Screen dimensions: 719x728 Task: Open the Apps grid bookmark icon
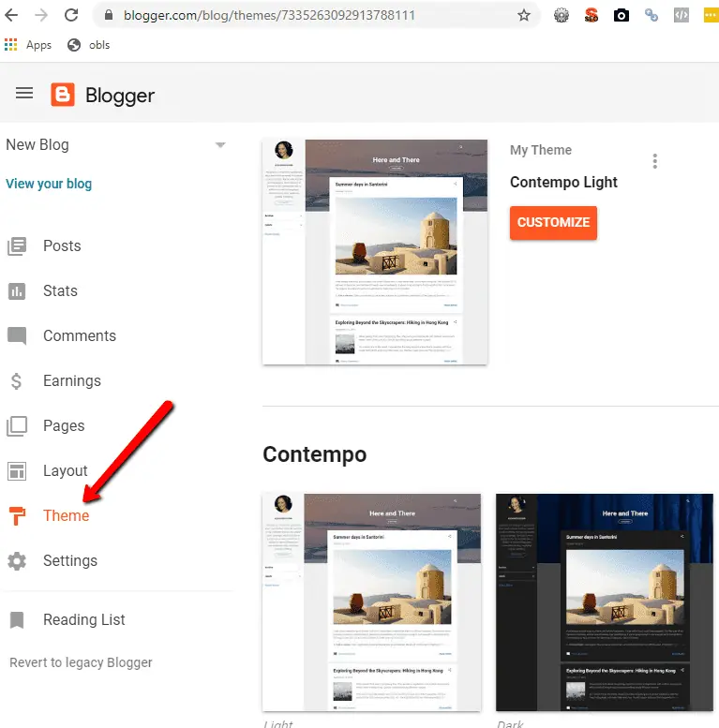(10, 45)
